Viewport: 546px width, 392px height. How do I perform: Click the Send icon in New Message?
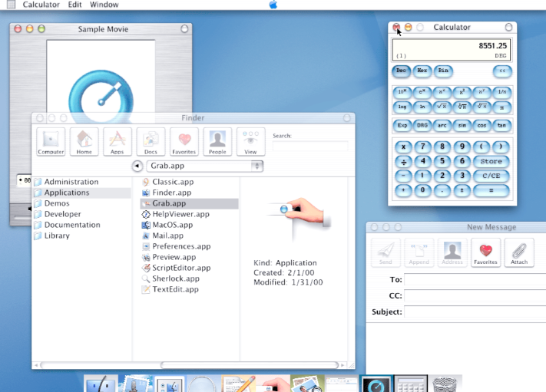(x=386, y=252)
